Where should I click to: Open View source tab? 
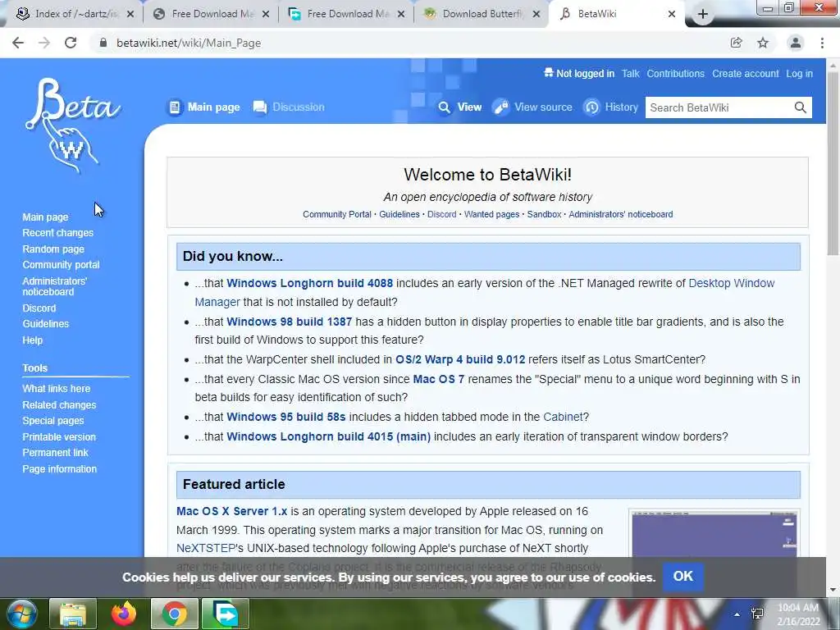[x=533, y=107]
